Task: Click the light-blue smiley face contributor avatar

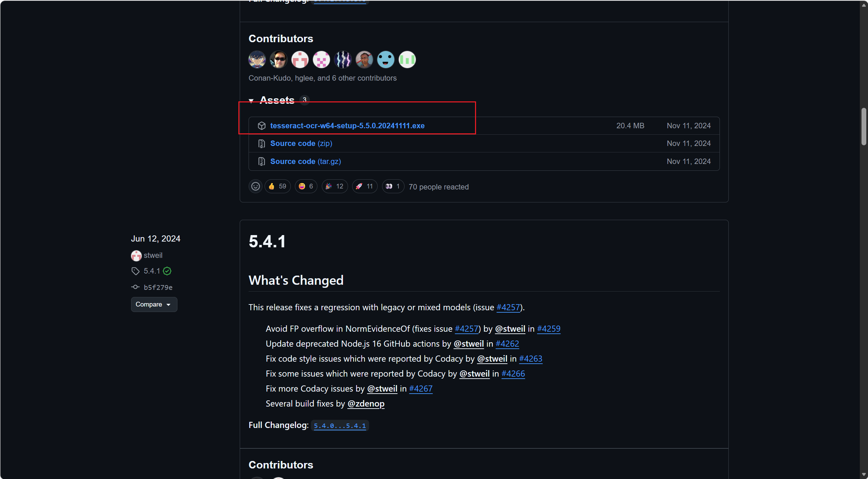Action: click(385, 60)
